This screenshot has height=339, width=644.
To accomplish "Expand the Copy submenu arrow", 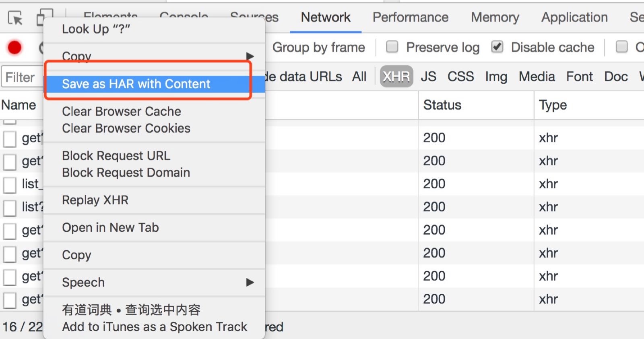I will [x=250, y=56].
